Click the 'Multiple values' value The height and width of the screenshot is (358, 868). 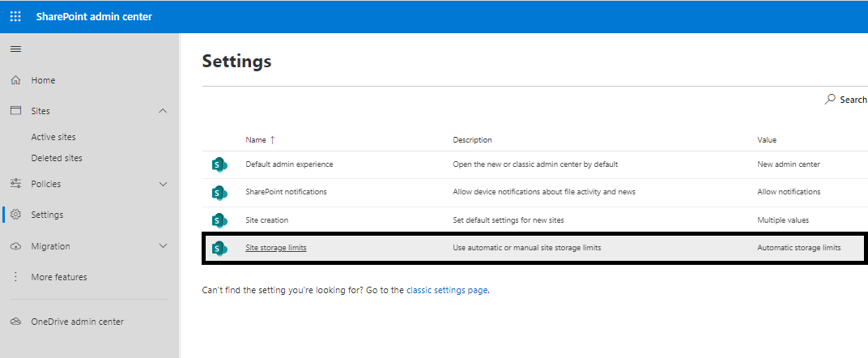(783, 220)
